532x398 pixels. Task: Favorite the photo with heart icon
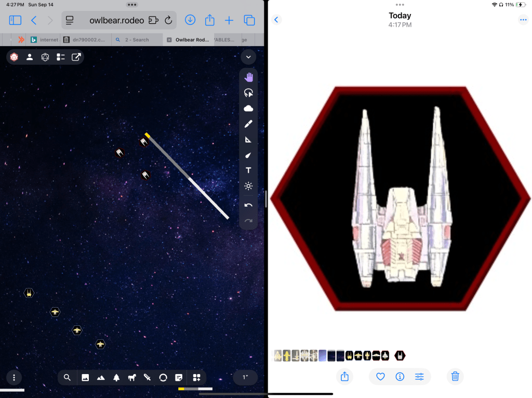click(380, 377)
